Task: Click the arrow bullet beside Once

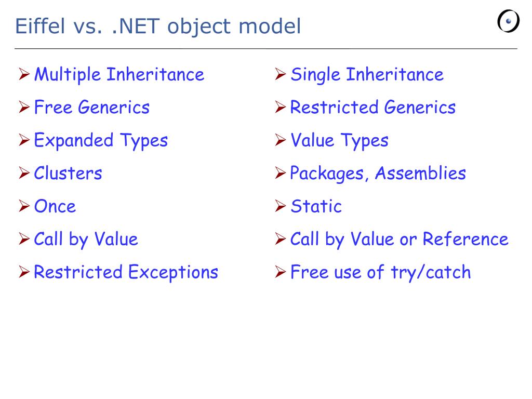Action: (24, 206)
